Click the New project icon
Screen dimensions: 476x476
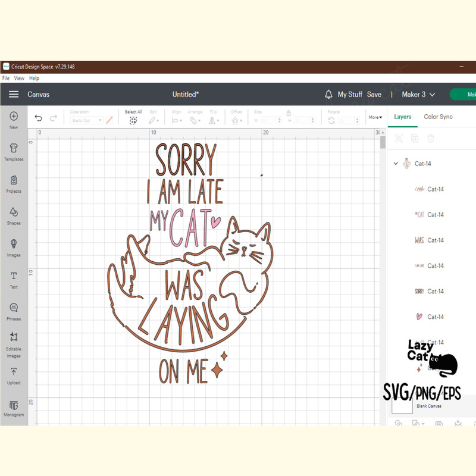tap(14, 117)
